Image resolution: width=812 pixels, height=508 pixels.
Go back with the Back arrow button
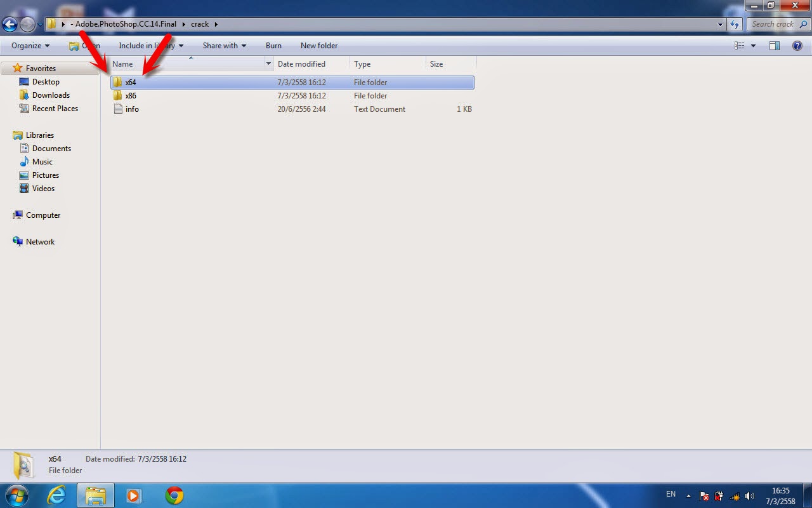click(10, 25)
